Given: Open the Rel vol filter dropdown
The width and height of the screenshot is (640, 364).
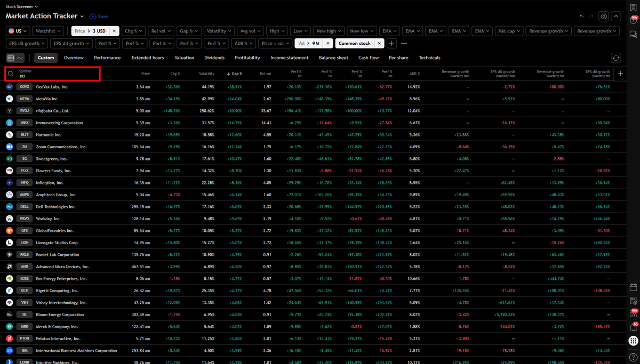Looking at the screenshot, I should 161,31.
